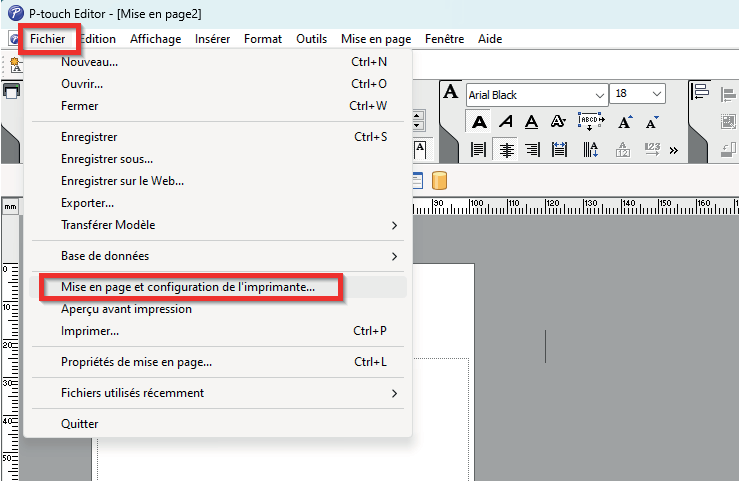Align text right
739x481 pixels.
point(532,150)
